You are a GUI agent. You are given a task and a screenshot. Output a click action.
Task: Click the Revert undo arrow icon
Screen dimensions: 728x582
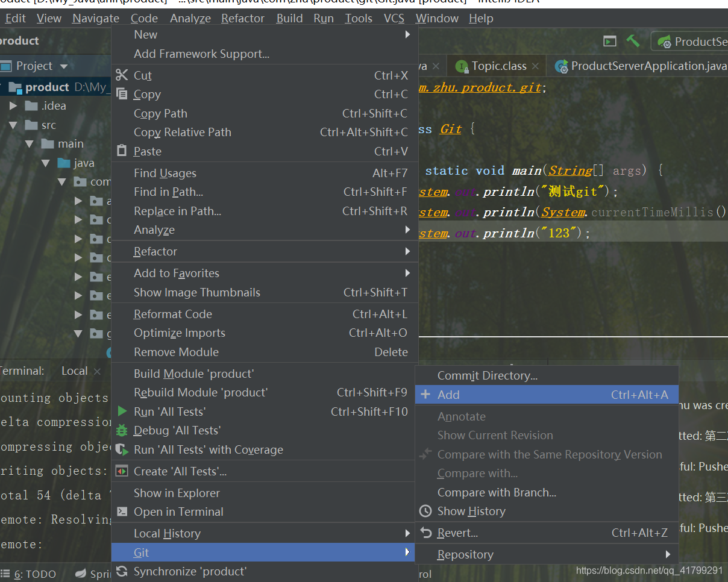tap(426, 533)
